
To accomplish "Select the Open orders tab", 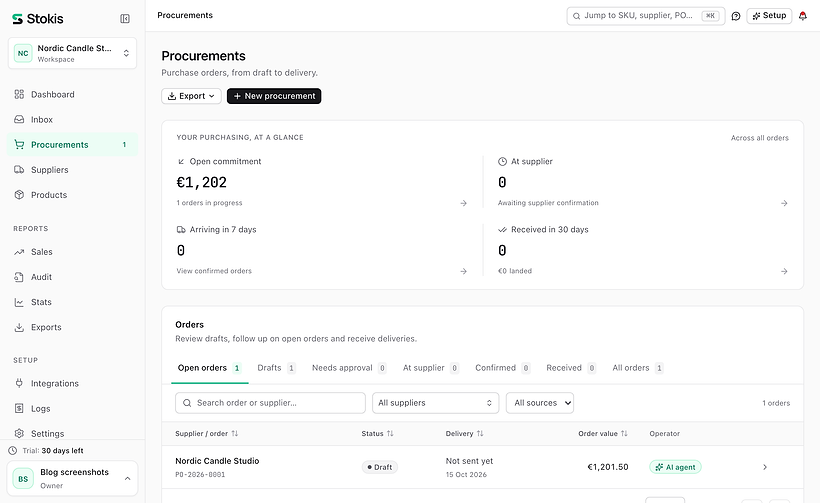I will pyautogui.click(x=209, y=368).
